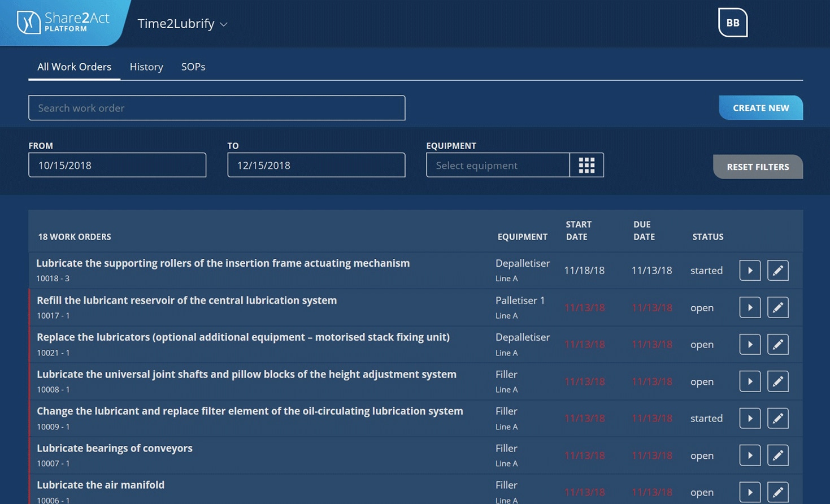
Task: Click order number 10007 - 1
Action: (53, 463)
